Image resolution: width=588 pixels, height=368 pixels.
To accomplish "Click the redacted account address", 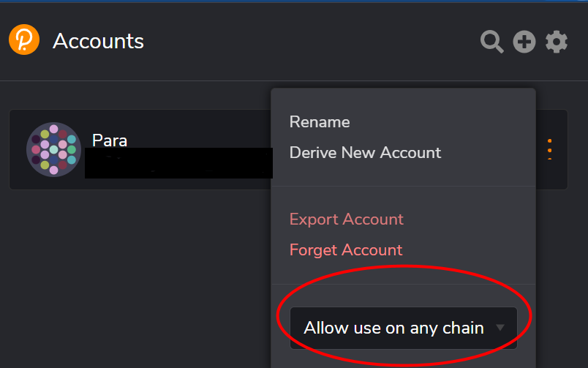I will coord(178,163).
